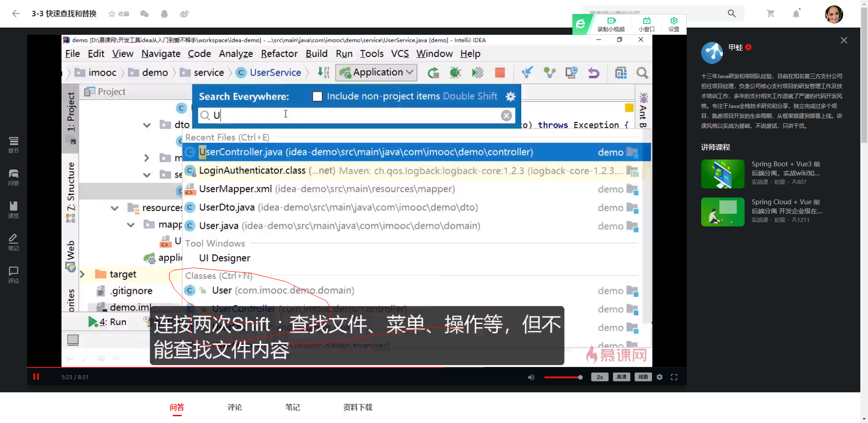The image size is (868, 423).
Task: Go back using the arrow next to course title
Action: [16, 14]
